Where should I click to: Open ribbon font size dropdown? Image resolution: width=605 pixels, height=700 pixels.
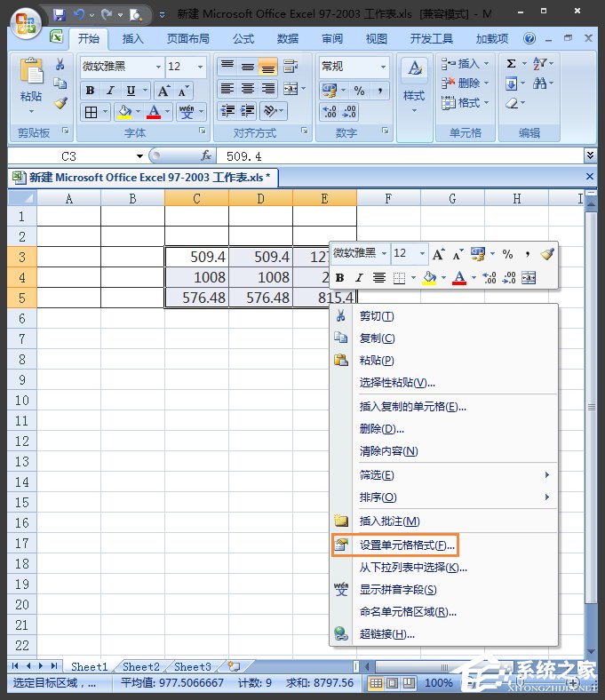tap(200, 67)
